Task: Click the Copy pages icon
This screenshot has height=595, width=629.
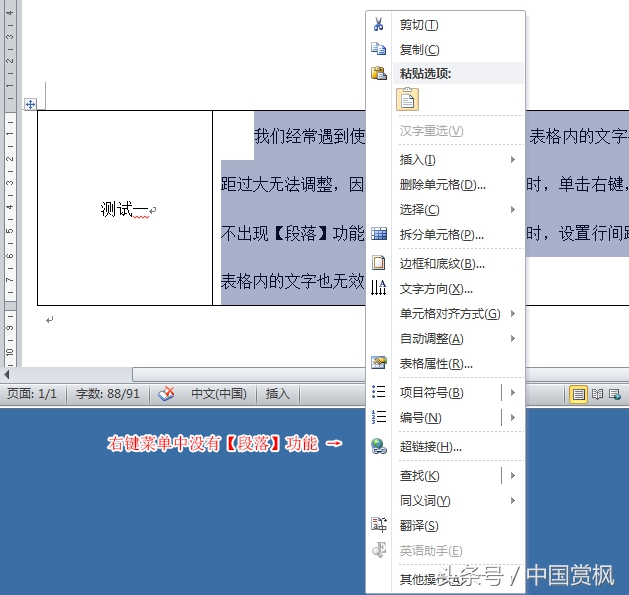Action: [x=378, y=49]
